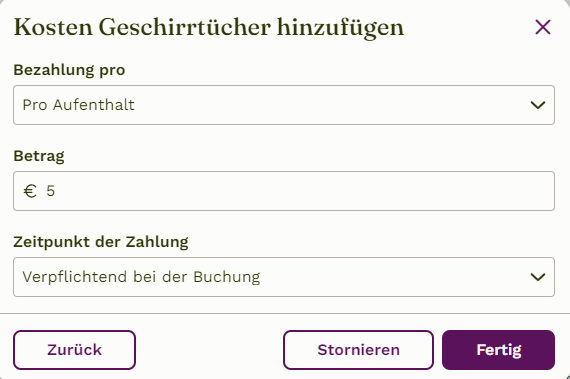Click the Bezahlung pro field label
This screenshot has height=379, width=570.
coord(69,70)
